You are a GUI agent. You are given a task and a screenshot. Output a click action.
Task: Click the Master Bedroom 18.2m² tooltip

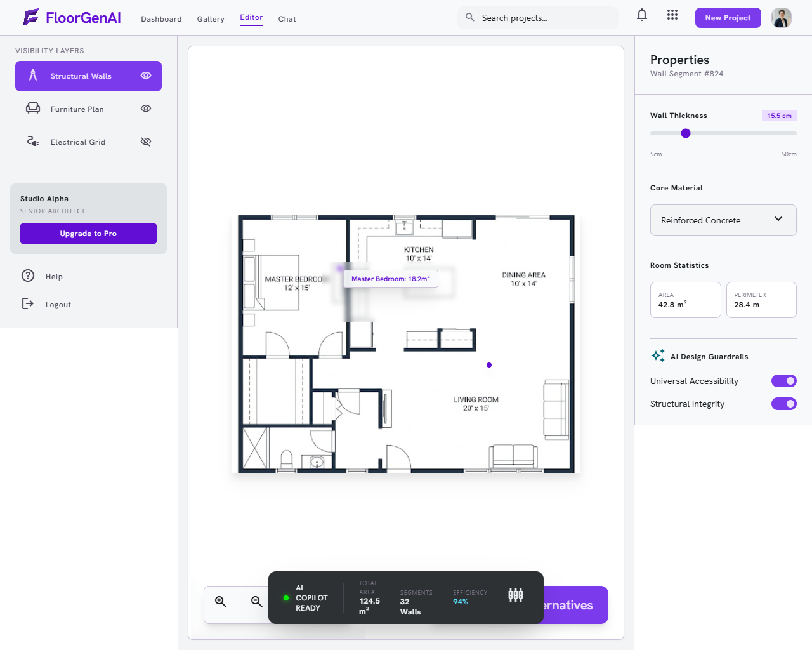coord(391,279)
